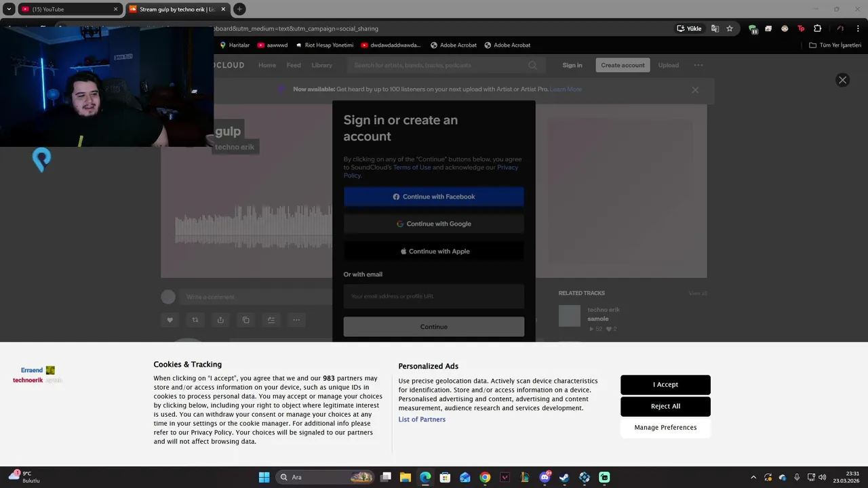Viewport: 868px width, 488px height.
Task: Click I Accept in the cookie banner
Action: coord(665,384)
